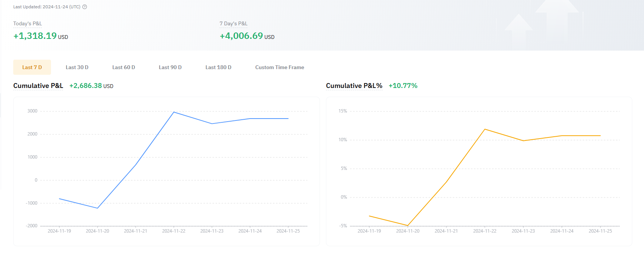Screen dimensions: 644x253
Task: Show the Last 60 D range
Action: pyautogui.click(x=124, y=67)
